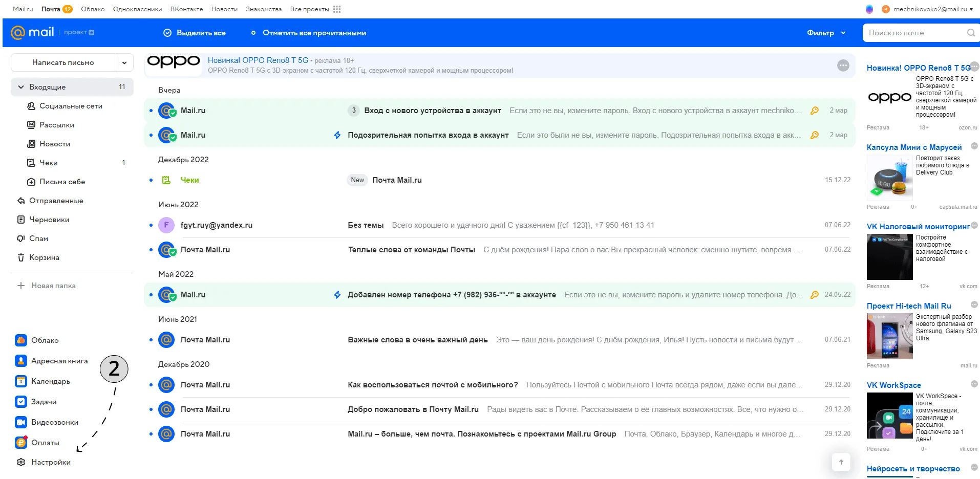Click the Спам folder icon

(21, 238)
